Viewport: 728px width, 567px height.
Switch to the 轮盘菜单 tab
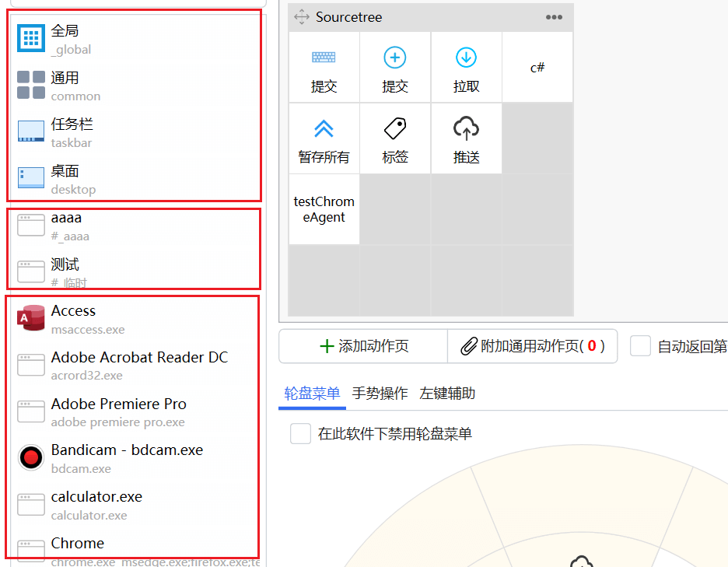coord(312,394)
